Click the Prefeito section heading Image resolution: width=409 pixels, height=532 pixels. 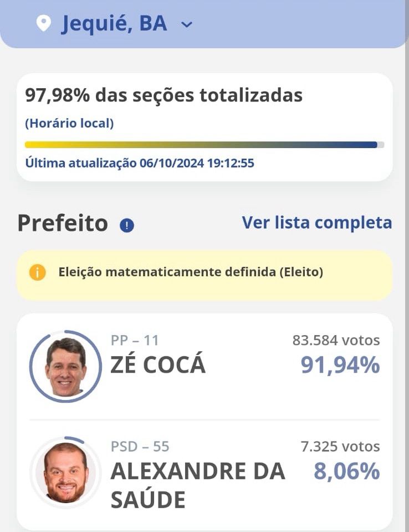(63, 224)
